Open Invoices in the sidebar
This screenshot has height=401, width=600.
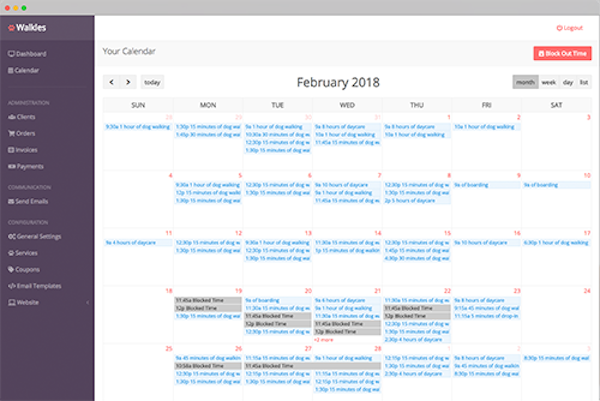(x=23, y=150)
